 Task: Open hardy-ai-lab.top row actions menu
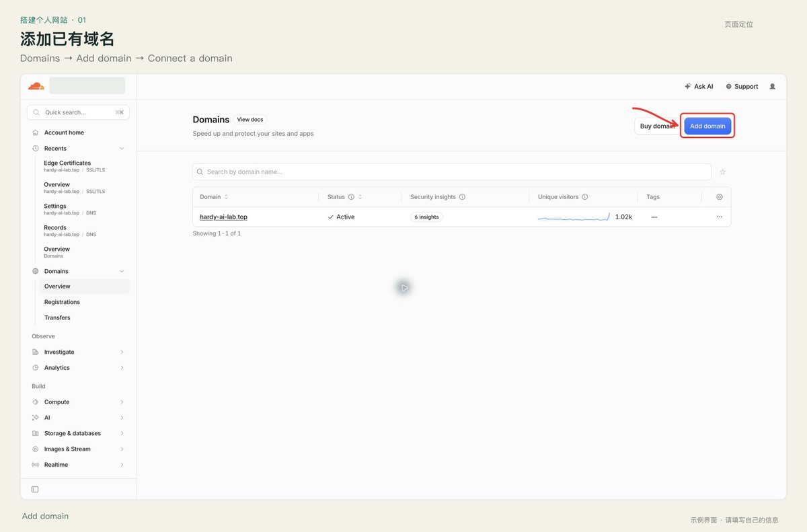720,217
